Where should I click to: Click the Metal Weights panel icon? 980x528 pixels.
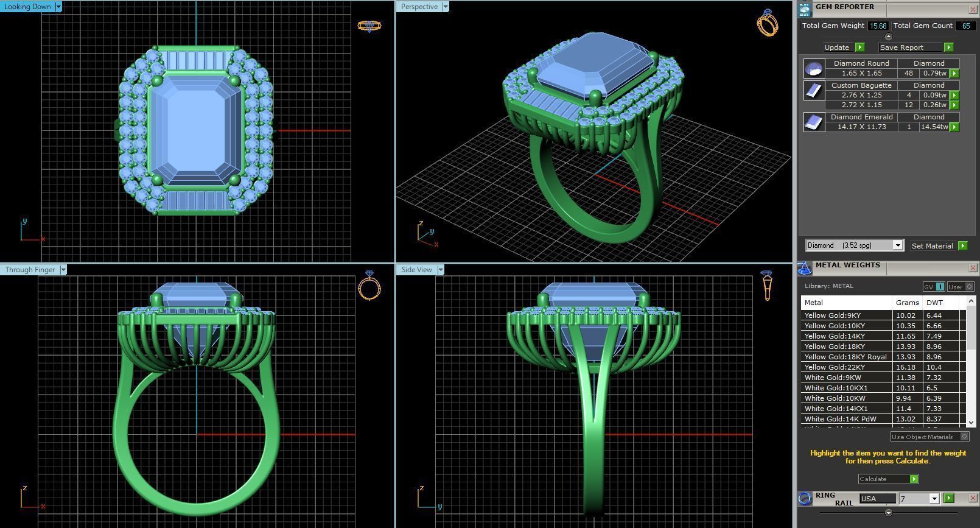(805, 268)
